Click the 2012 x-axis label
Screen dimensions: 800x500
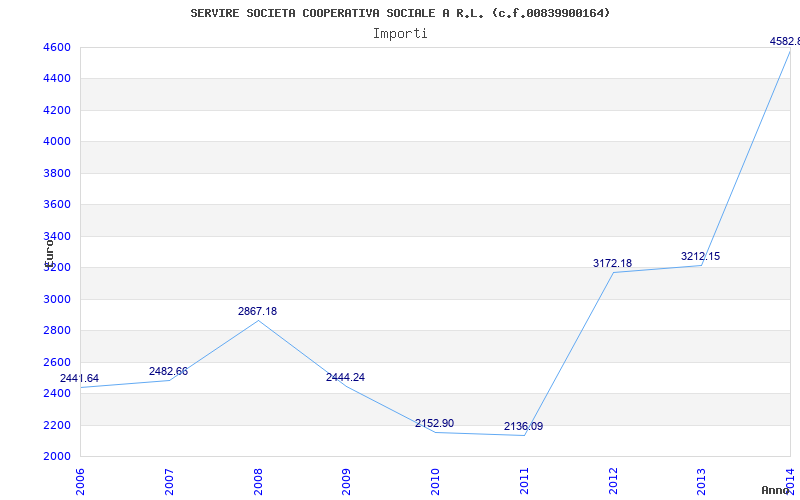pyautogui.click(x=613, y=482)
